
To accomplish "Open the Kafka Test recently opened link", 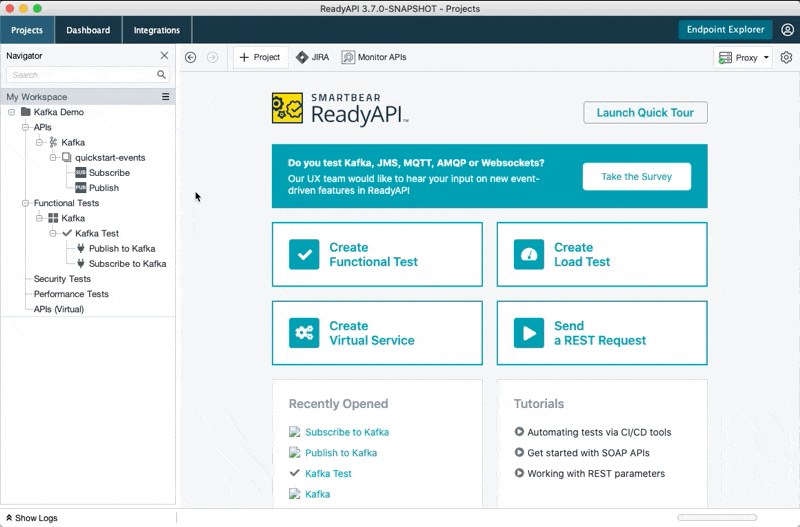I will pos(328,473).
